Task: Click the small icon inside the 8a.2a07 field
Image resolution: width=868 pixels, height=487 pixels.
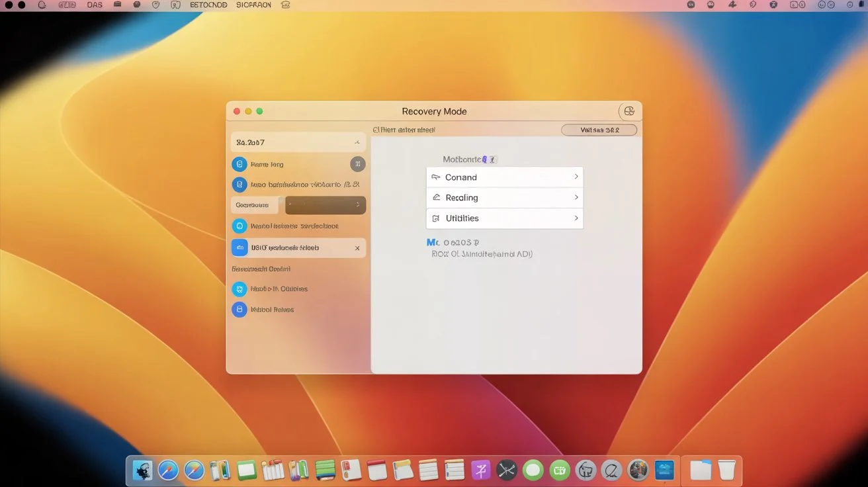Action: [x=357, y=142]
